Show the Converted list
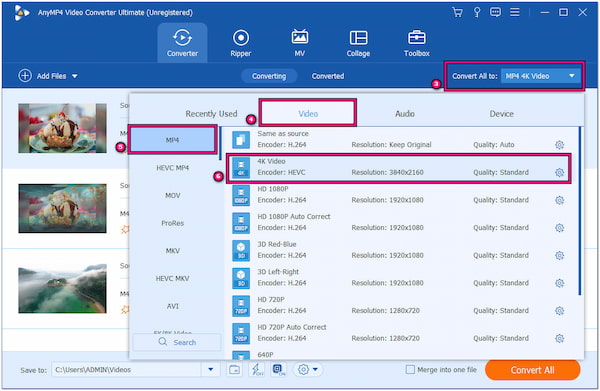The image size is (600, 391). (x=328, y=76)
